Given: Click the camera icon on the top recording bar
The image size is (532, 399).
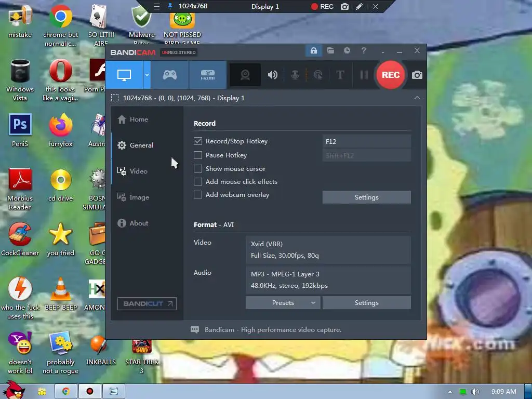Looking at the screenshot, I should tap(344, 6).
